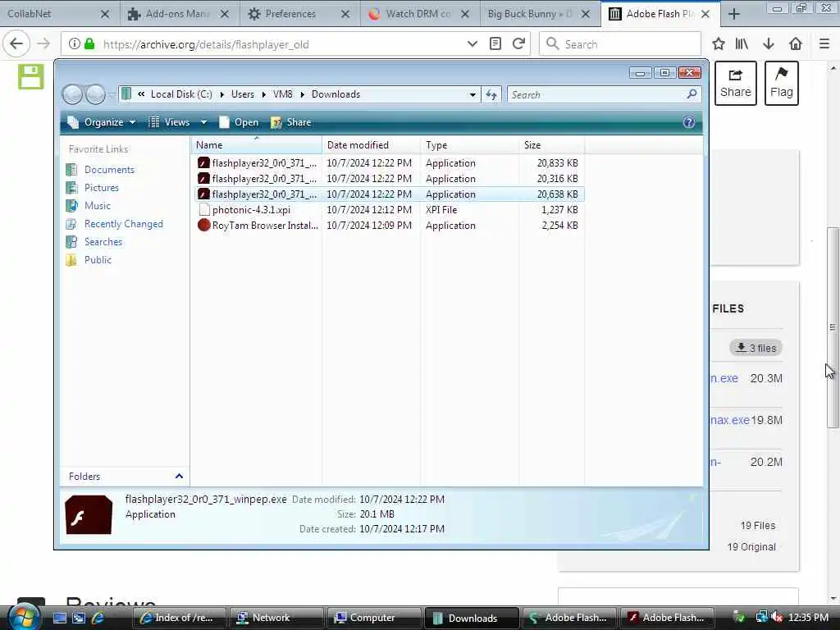
Task: Open the Firefox library icon
Action: (x=742, y=44)
